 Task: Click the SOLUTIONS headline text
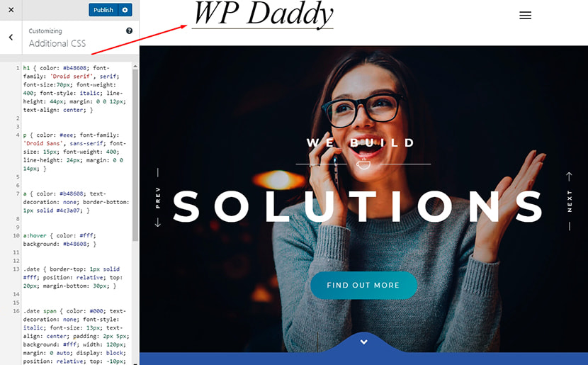pos(358,207)
